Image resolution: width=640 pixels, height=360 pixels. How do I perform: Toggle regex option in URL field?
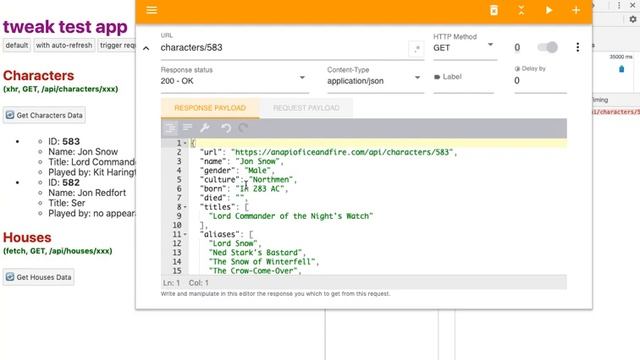tap(416, 49)
